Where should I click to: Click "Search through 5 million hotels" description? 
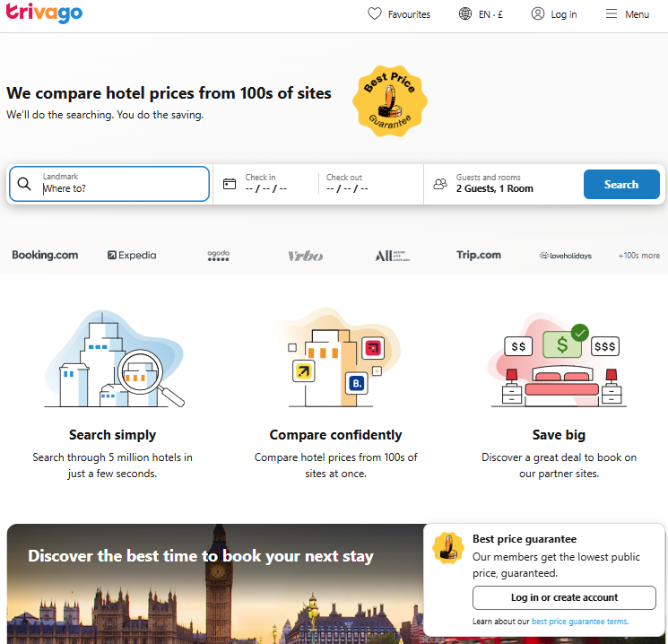112,466
